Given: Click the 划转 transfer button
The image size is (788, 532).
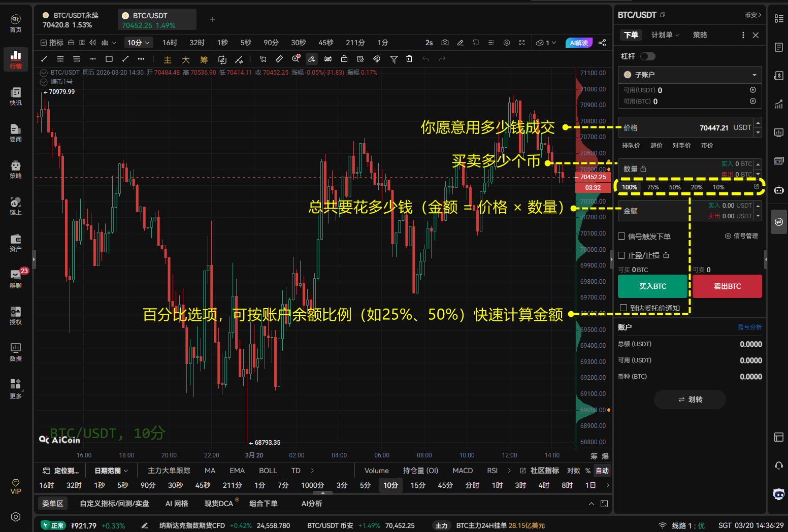Looking at the screenshot, I should pyautogui.click(x=690, y=400).
